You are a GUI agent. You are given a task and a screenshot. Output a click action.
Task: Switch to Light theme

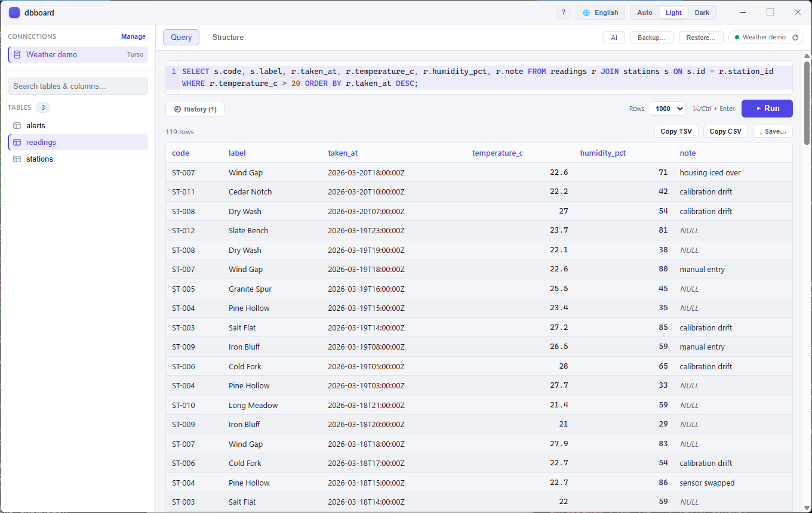[673, 13]
